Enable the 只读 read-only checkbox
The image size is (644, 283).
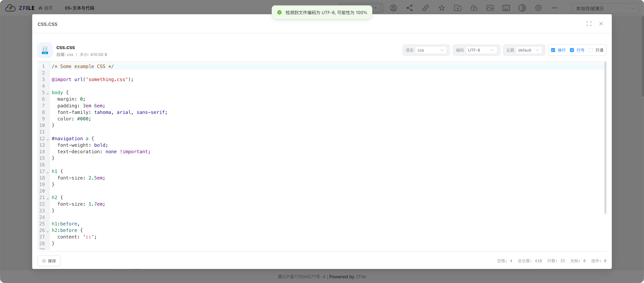click(x=591, y=50)
